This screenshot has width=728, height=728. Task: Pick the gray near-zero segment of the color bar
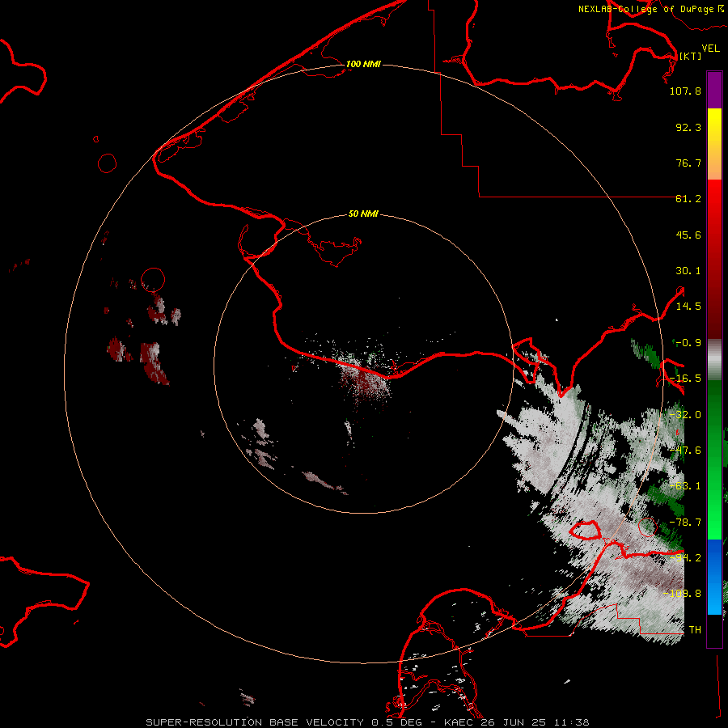[714, 360]
